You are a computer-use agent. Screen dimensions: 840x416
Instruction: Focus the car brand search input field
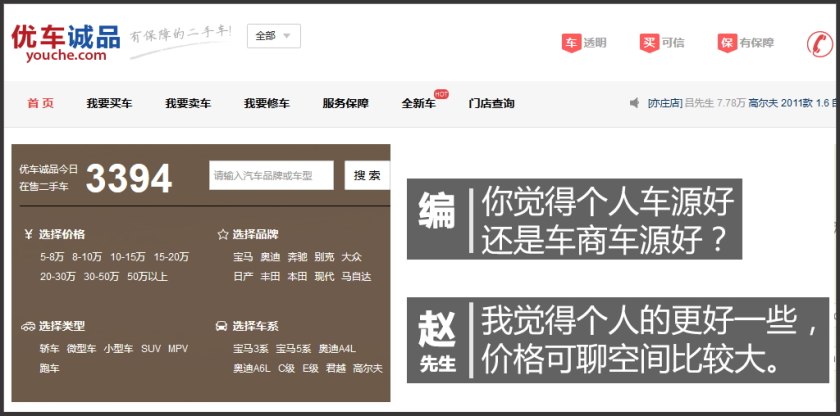click(271, 175)
